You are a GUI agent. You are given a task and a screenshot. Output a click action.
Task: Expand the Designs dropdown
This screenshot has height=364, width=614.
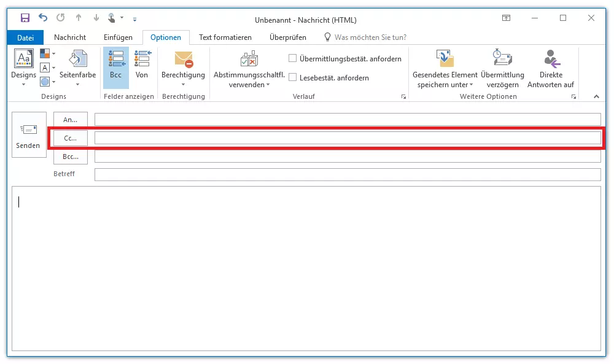point(23,68)
